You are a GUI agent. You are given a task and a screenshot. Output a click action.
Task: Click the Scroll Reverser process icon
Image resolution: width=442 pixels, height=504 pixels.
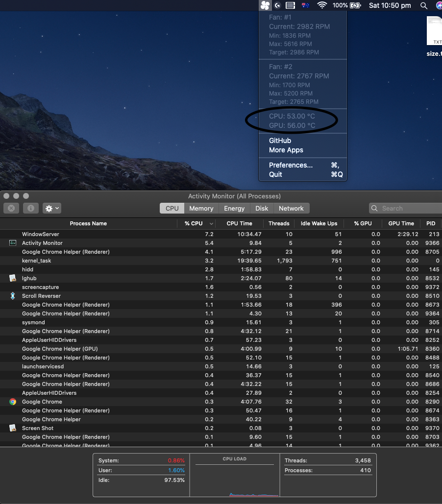pyautogui.click(x=13, y=296)
